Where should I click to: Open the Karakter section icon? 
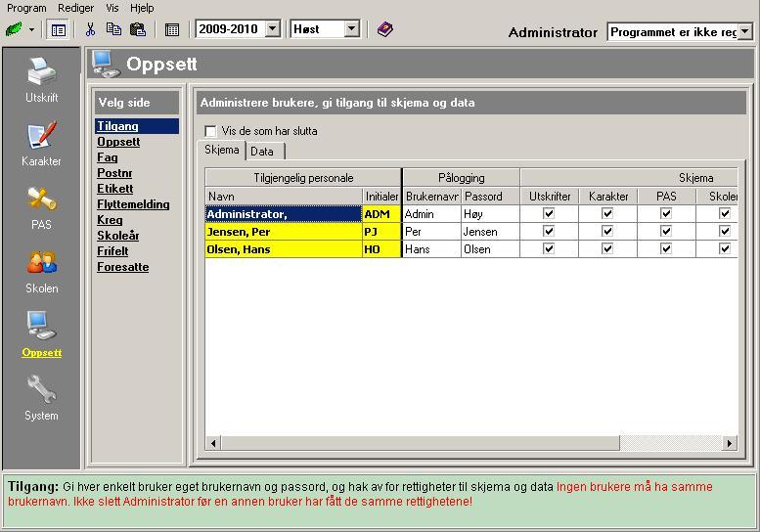[41, 137]
